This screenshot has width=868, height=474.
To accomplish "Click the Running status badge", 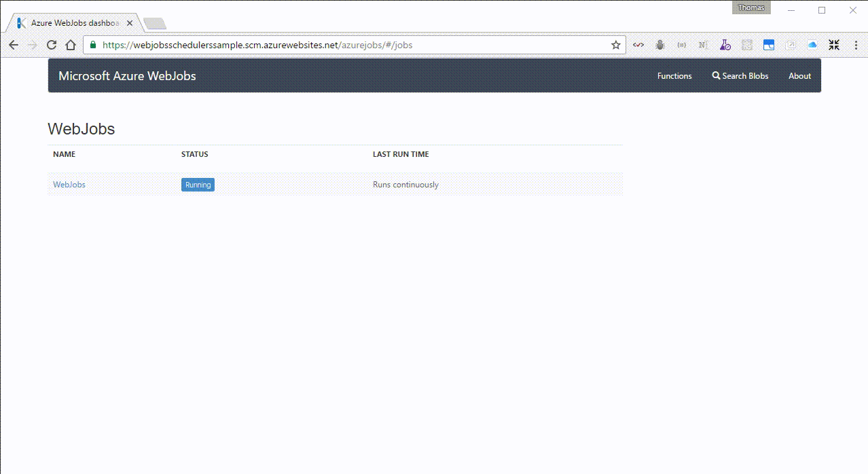I will [x=198, y=185].
